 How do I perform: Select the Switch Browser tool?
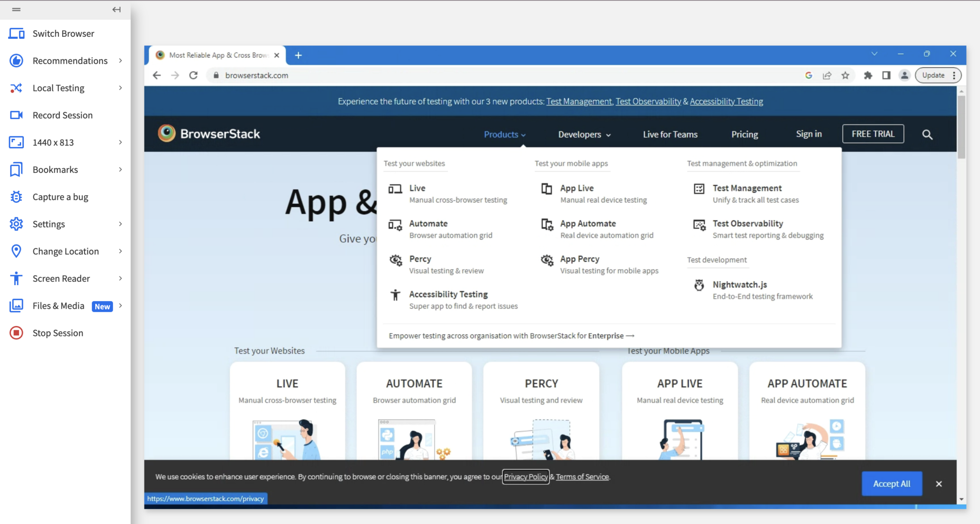click(63, 33)
